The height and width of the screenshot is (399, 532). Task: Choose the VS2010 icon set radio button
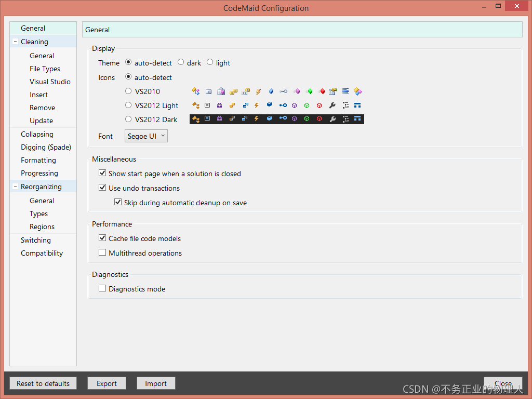pyautogui.click(x=128, y=91)
